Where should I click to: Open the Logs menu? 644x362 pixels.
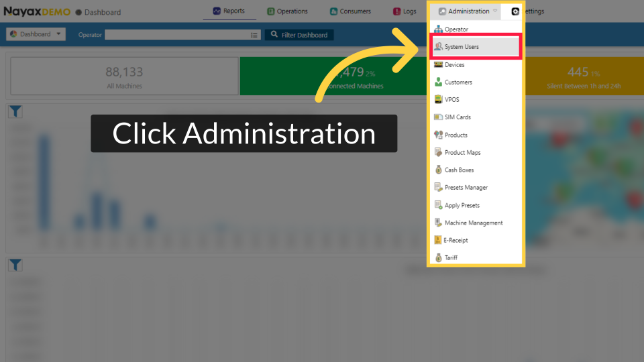click(x=405, y=11)
